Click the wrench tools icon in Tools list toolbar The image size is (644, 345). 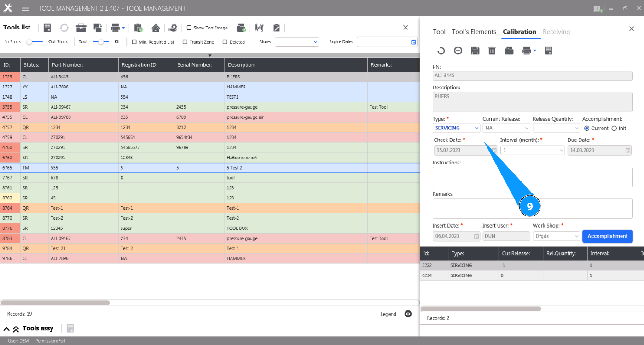(x=259, y=28)
